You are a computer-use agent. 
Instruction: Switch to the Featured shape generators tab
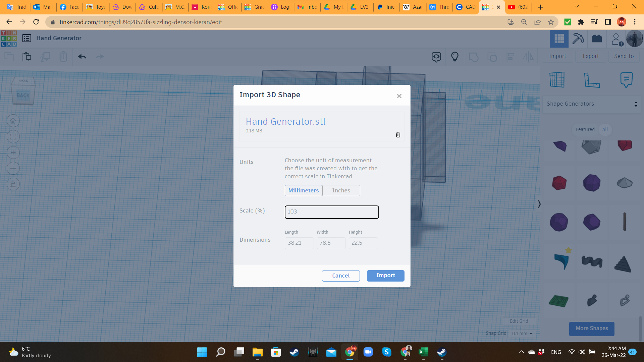pos(585,129)
